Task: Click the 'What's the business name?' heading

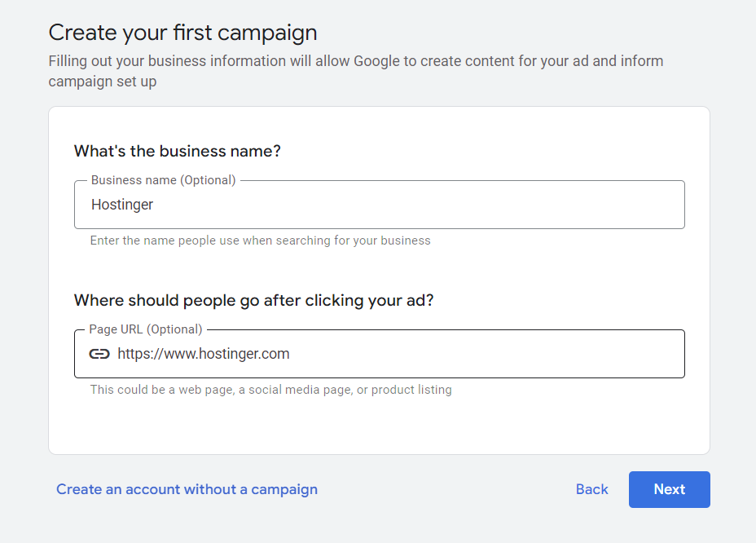Action: (x=177, y=151)
